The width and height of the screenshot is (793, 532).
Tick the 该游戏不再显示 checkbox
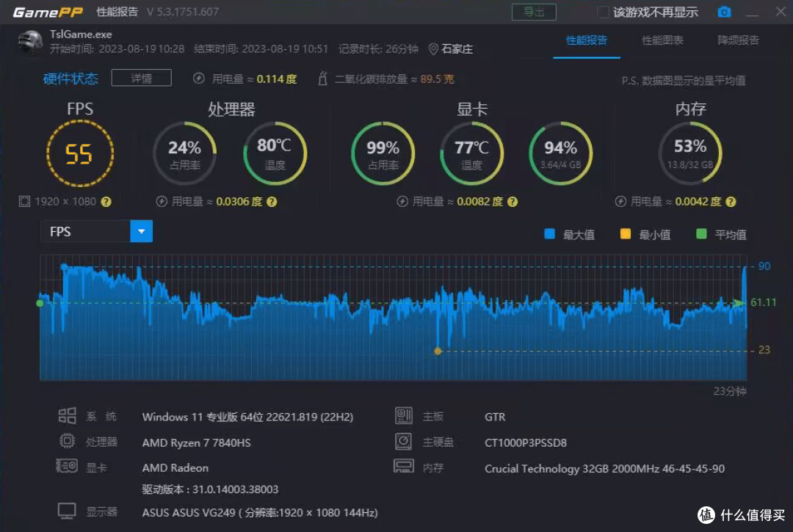[603, 12]
